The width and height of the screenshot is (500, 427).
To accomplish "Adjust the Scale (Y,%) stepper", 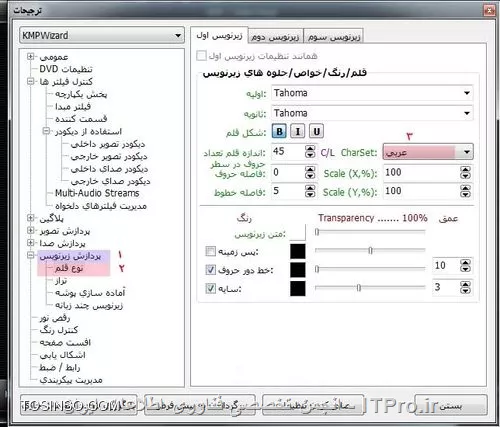I will [x=465, y=191].
